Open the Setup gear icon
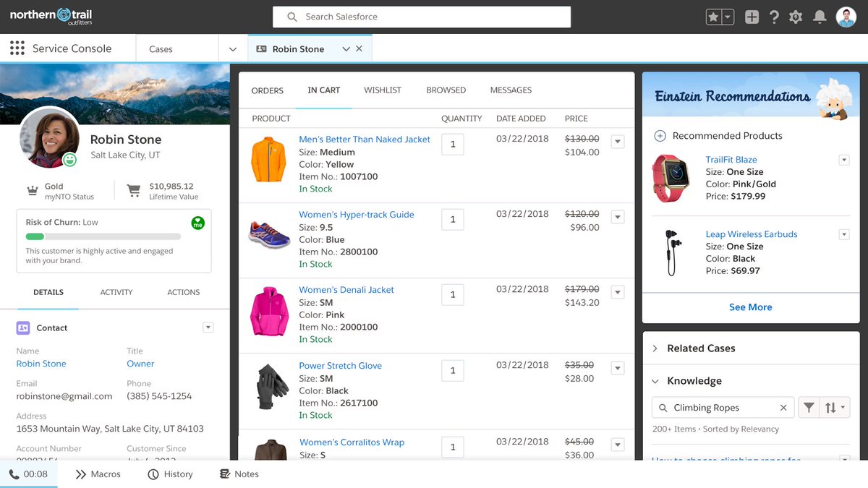868x488 pixels. (796, 17)
